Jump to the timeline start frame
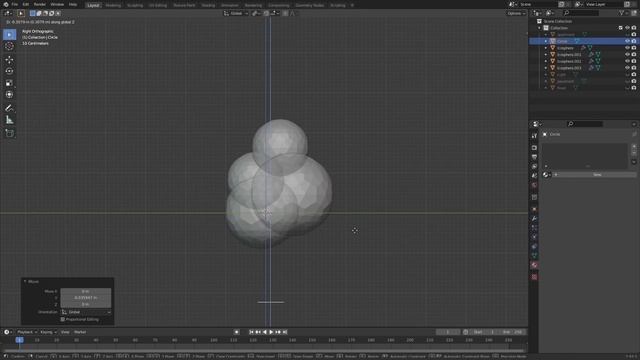The image size is (640, 360). tap(251, 332)
